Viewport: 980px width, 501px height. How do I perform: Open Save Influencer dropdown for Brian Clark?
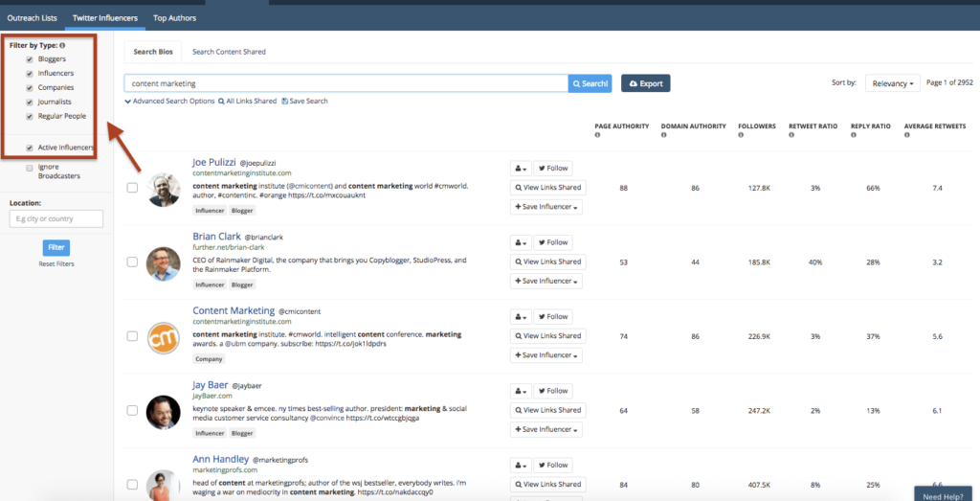click(546, 282)
